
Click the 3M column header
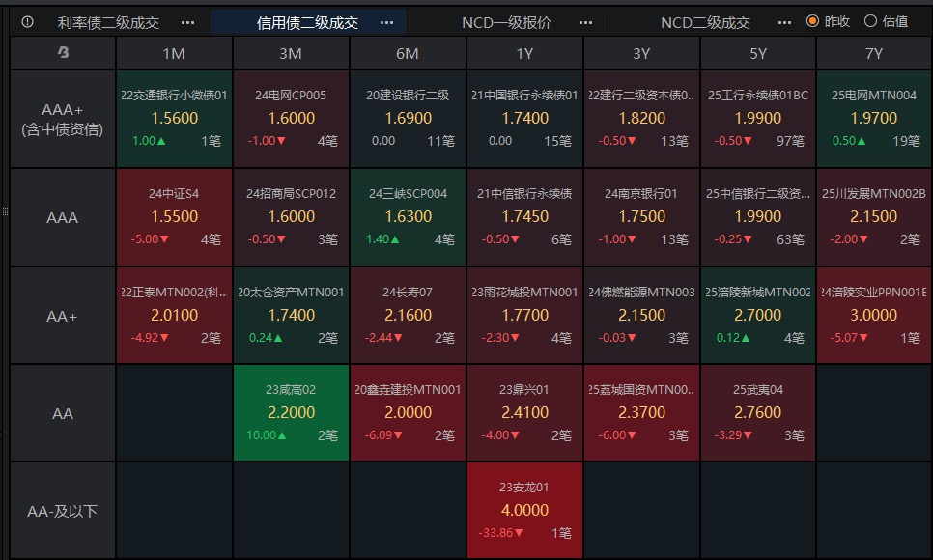(291, 53)
